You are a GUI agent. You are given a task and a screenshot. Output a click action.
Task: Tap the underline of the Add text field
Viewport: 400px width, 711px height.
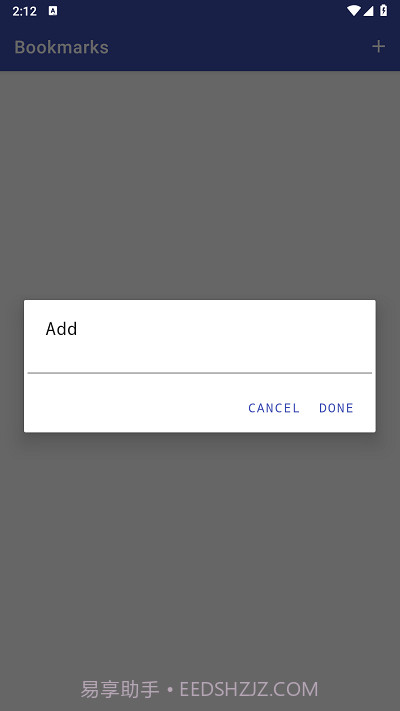point(200,373)
